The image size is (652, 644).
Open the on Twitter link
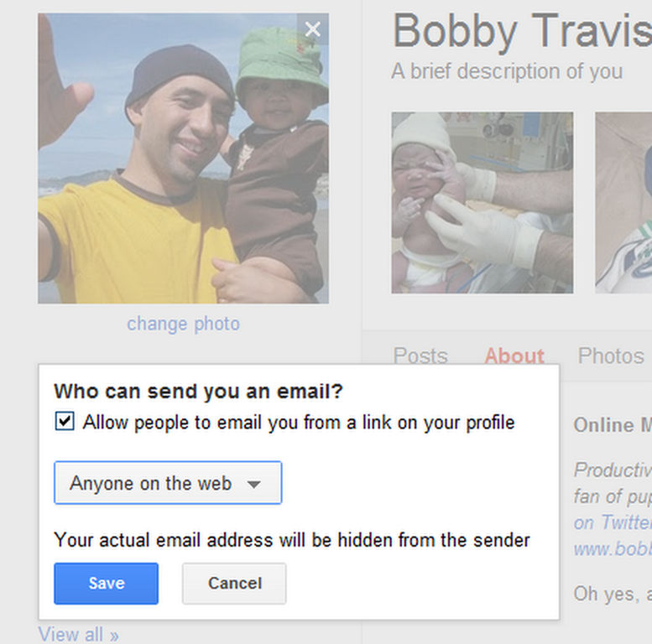tap(612, 522)
